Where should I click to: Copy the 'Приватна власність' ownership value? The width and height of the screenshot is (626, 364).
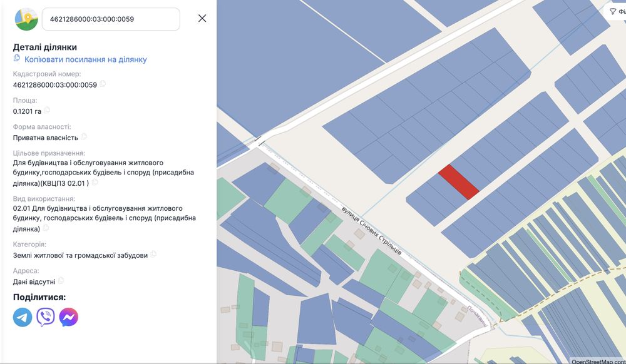(84, 137)
